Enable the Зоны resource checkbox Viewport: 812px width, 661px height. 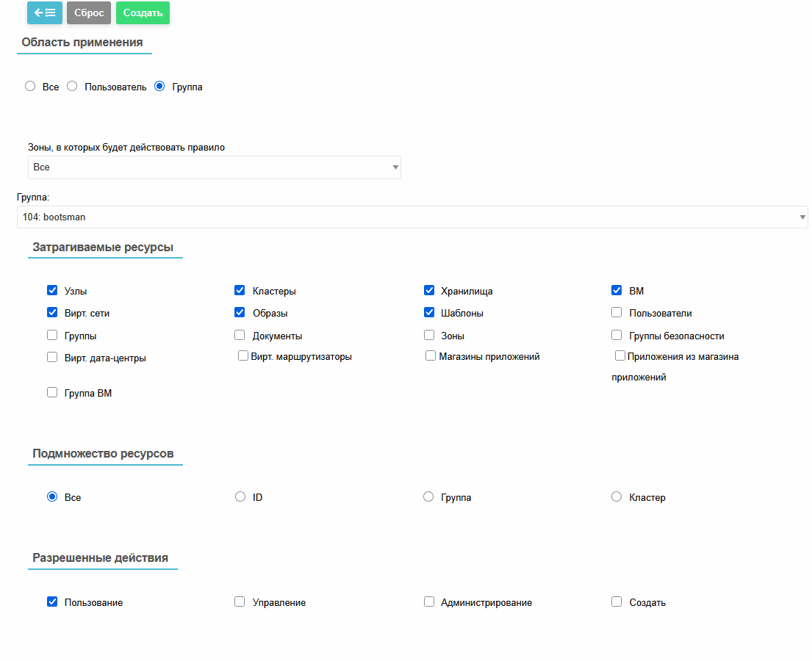[x=429, y=336]
